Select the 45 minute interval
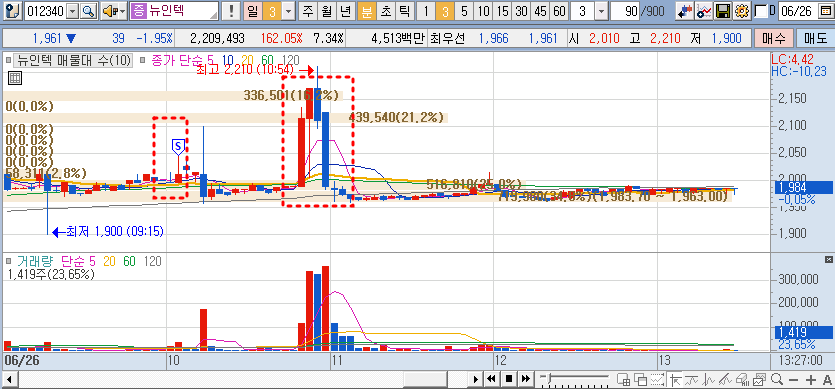 (541, 11)
